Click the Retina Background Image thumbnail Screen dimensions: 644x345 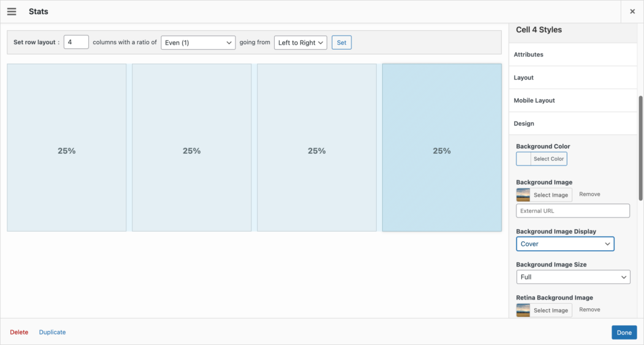coord(523,310)
